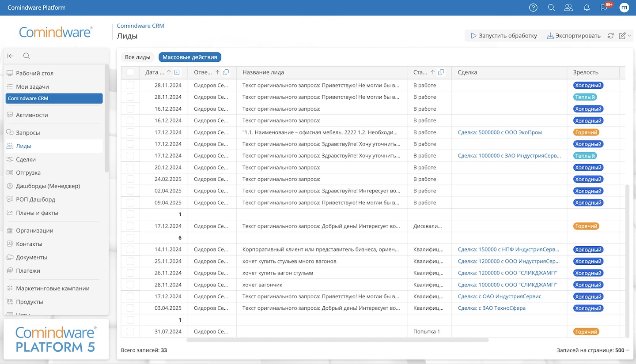Click the table vertical scrollbar

[628, 260]
